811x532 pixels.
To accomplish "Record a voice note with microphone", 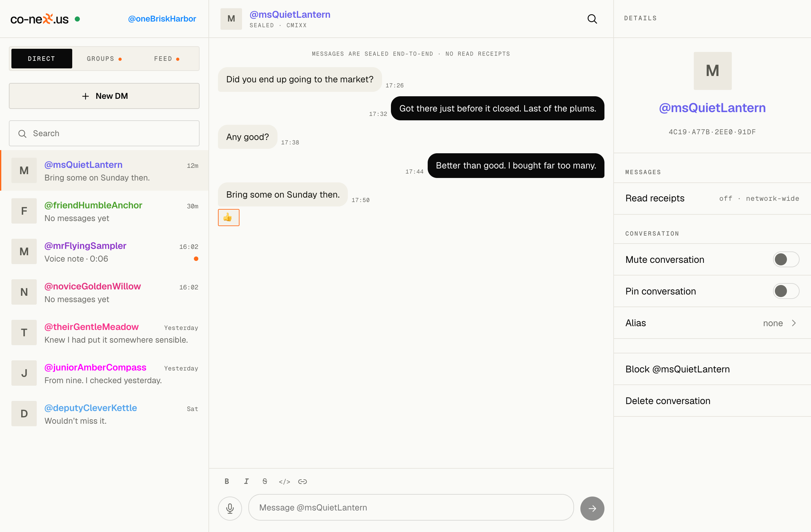I will pos(230,508).
